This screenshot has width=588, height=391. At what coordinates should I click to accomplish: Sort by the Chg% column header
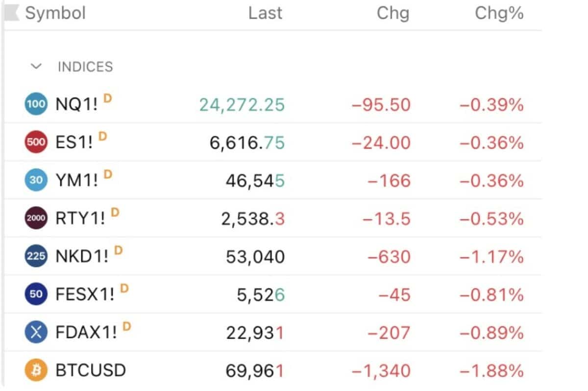[499, 13]
